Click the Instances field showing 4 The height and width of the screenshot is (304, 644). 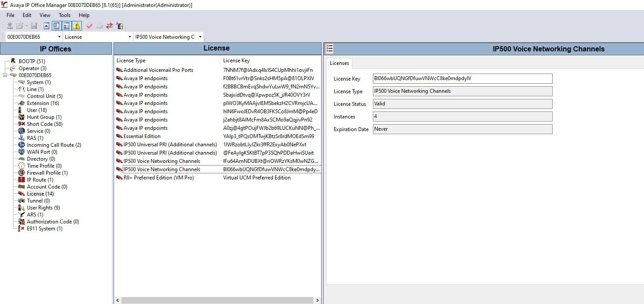click(x=463, y=116)
